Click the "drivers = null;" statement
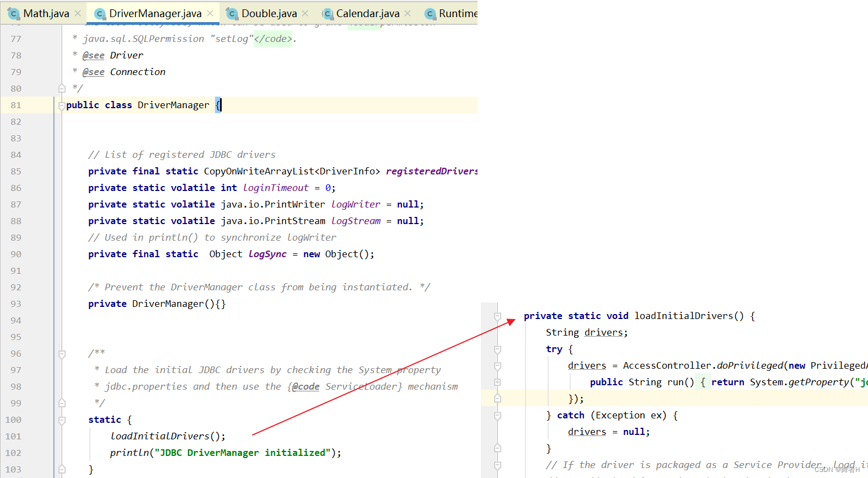Screen dimensions: 868x478 click(609, 432)
